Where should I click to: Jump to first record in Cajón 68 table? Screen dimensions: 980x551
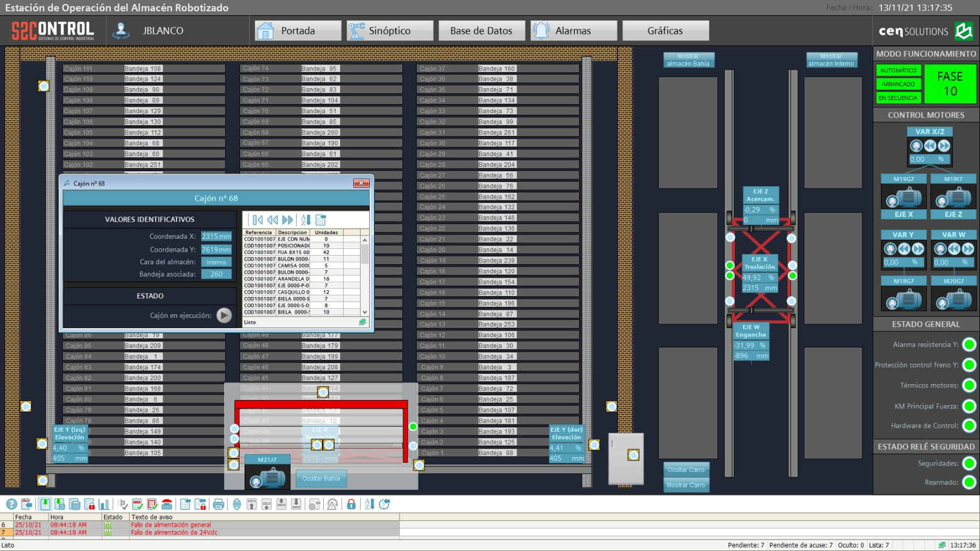pyautogui.click(x=258, y=220)
